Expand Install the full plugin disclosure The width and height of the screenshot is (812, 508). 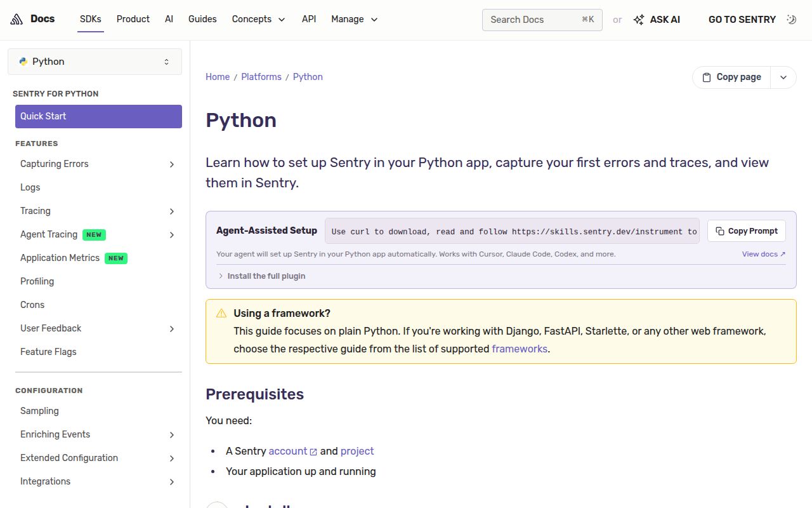(x=261, y=276)
